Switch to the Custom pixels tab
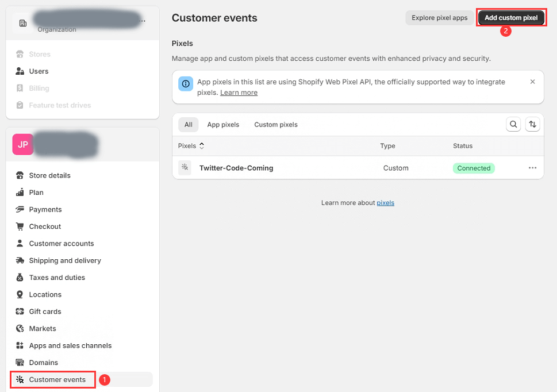Screen dimensions: 557x392 [276, 125]
